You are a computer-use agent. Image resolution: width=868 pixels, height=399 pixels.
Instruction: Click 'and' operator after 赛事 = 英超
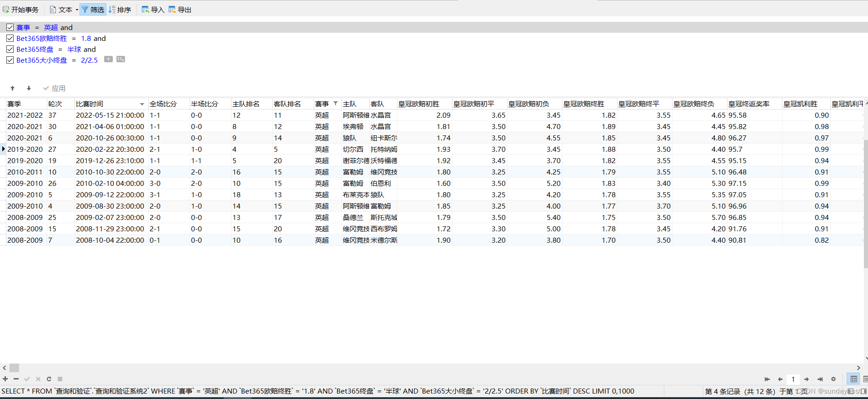(x=66, y=27)
